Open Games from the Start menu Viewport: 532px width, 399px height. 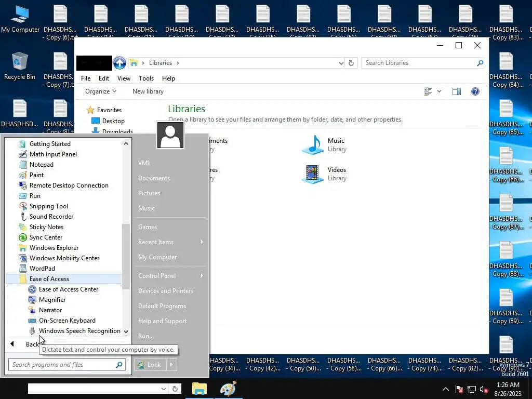[x=148, y=227]
